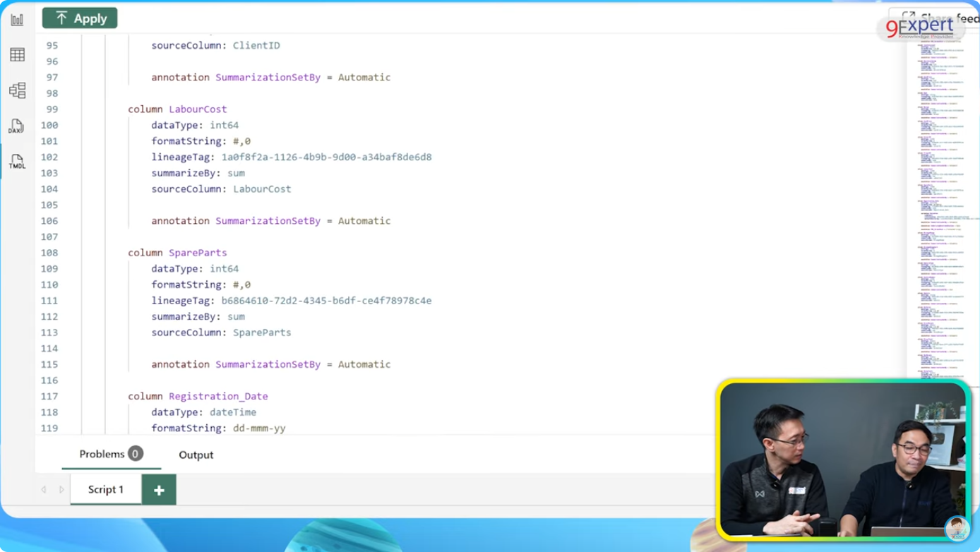Click the plus icon to add a new script
The image size is (980, 552).
click(158, 489)
